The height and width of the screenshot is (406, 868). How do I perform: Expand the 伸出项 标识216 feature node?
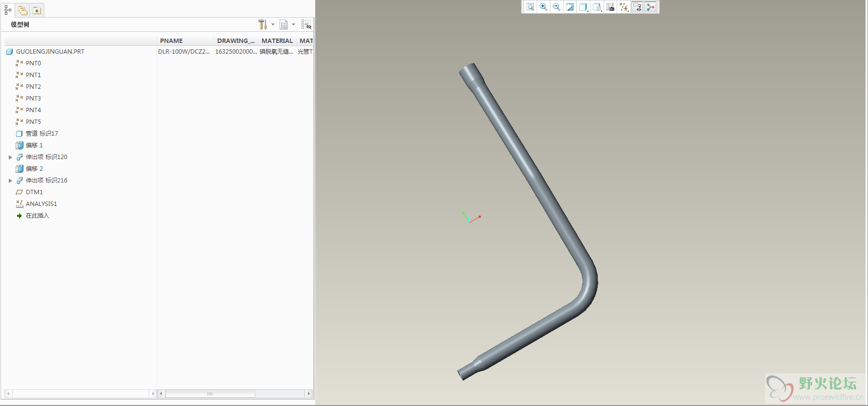tap(10, 181)
